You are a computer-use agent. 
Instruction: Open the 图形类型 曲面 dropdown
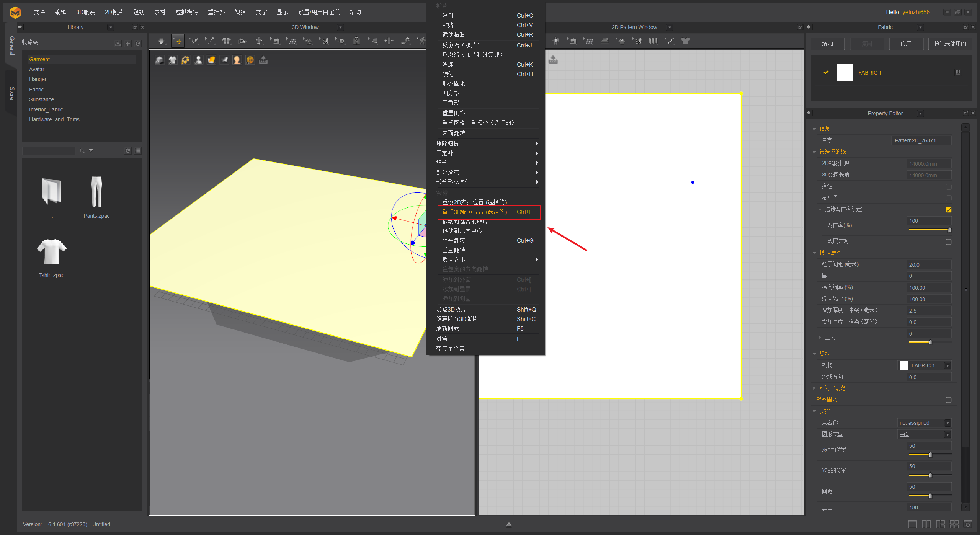coord(947,434)
